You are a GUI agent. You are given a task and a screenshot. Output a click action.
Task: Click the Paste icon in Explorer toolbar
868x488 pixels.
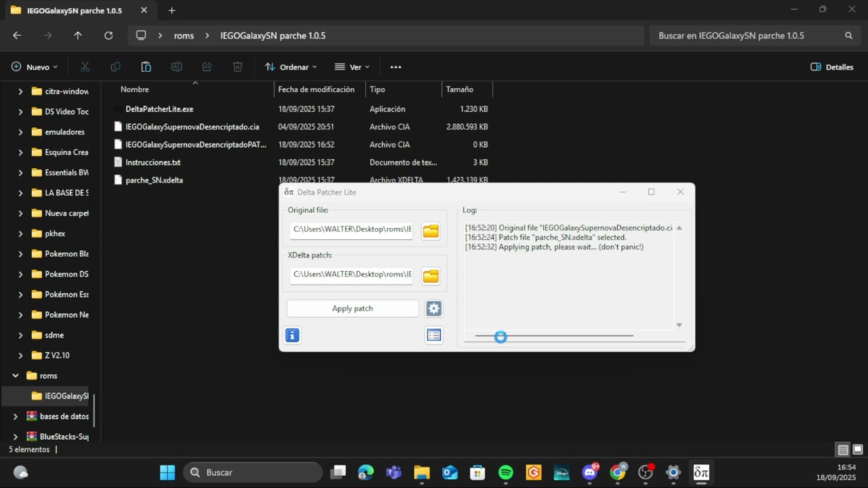point(146,67)
